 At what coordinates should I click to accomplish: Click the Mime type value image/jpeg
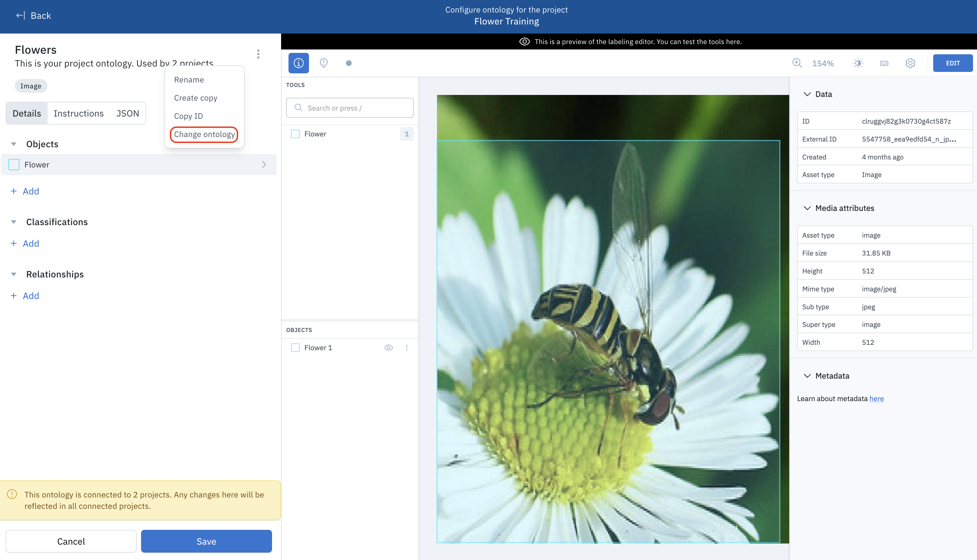(x=879, y=289)
